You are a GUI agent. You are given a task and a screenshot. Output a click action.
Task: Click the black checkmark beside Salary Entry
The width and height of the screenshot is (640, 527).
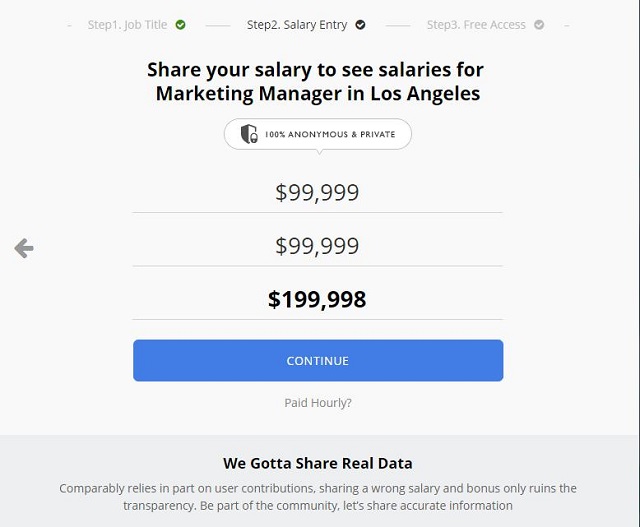361,25
